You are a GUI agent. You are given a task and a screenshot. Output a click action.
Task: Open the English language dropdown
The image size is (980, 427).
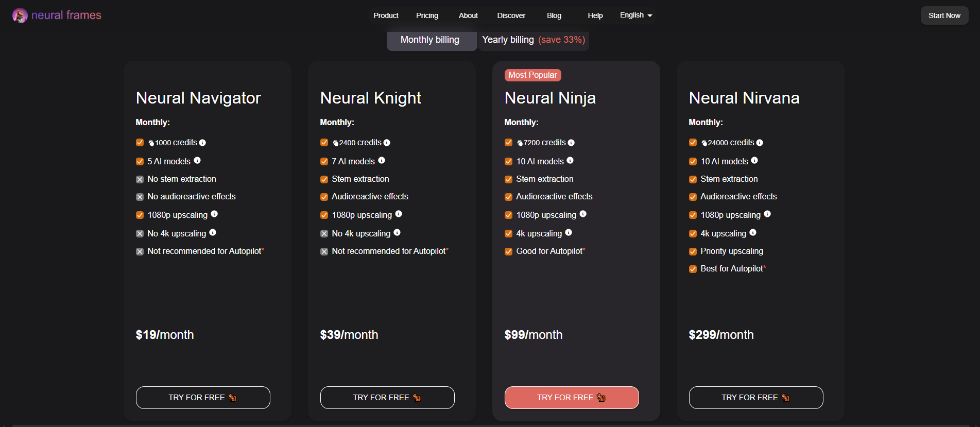(x=635, y=15)
